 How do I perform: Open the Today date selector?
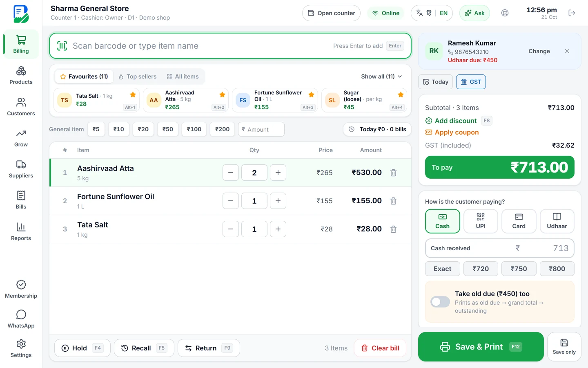coord(436,82)
